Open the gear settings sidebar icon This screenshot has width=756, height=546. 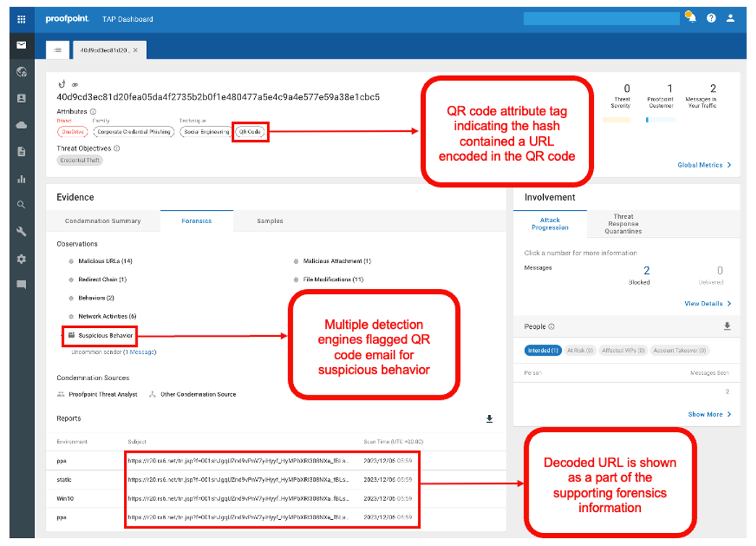21,259
